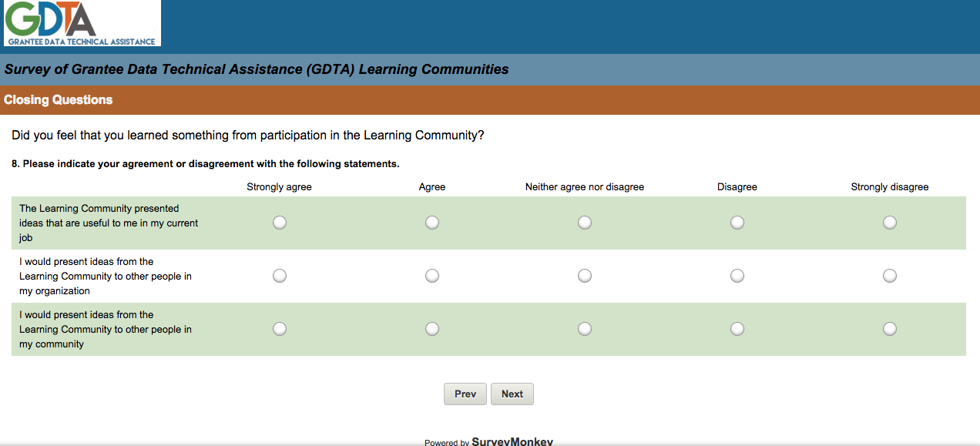Mark Strongly disagree for organization statement
Image resolution: width=980 pixels, height=446 pixels.
pos(890,276)
